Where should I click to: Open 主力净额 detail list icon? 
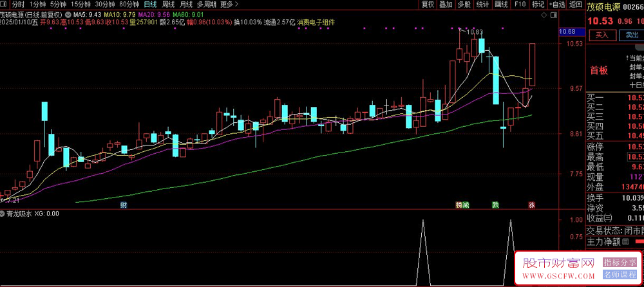[625, 241]
